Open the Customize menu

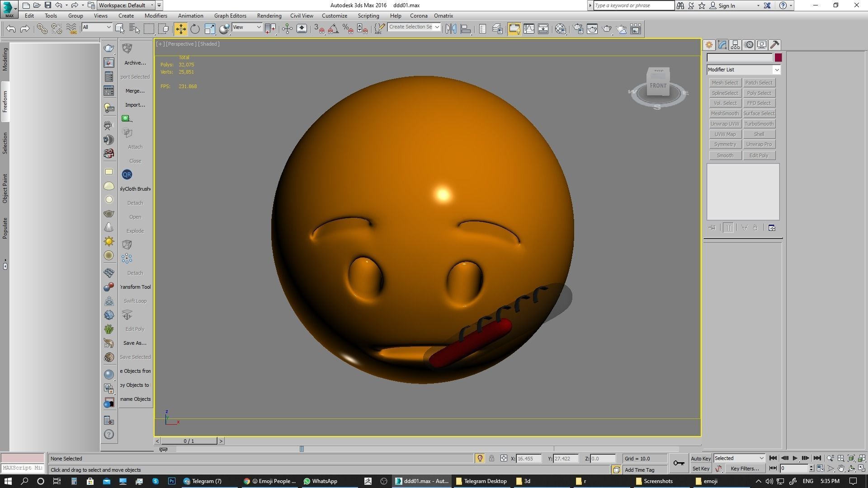[335, 16]
